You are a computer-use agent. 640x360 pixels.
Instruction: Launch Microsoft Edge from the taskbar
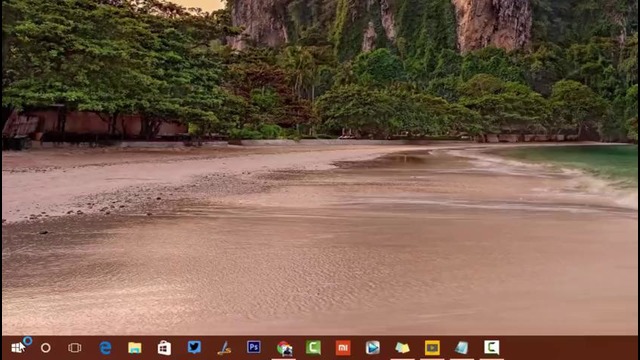105,348
